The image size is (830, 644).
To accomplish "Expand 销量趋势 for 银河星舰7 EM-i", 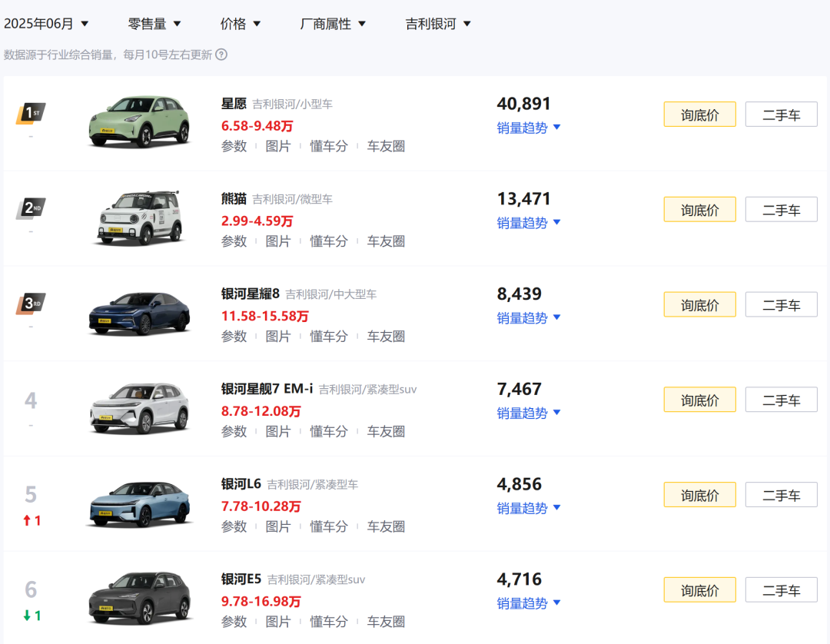I will point(528,413).
